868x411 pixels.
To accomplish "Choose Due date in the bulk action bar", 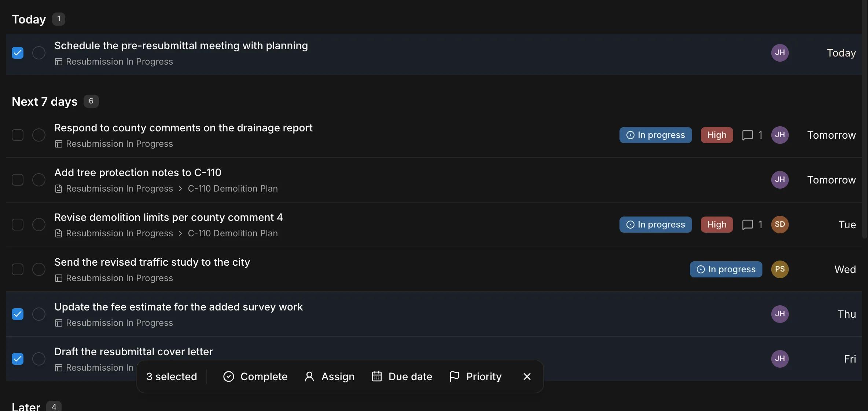I will pos(402,377).
